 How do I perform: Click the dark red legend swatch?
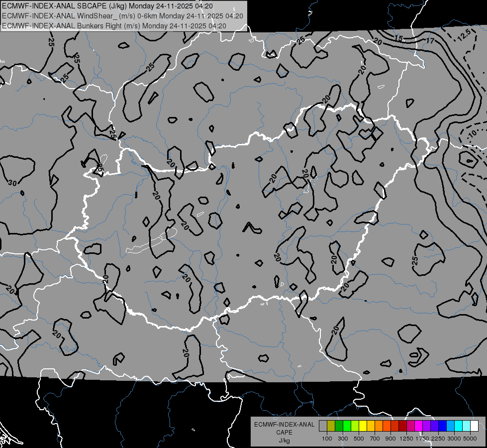[x=402, y=426]
